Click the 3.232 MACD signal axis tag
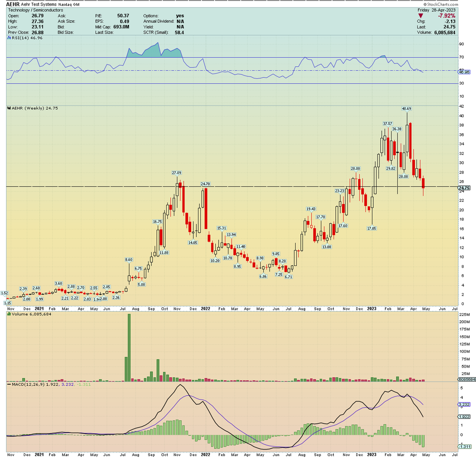This screenshot has width=476, height=458. 464,404
